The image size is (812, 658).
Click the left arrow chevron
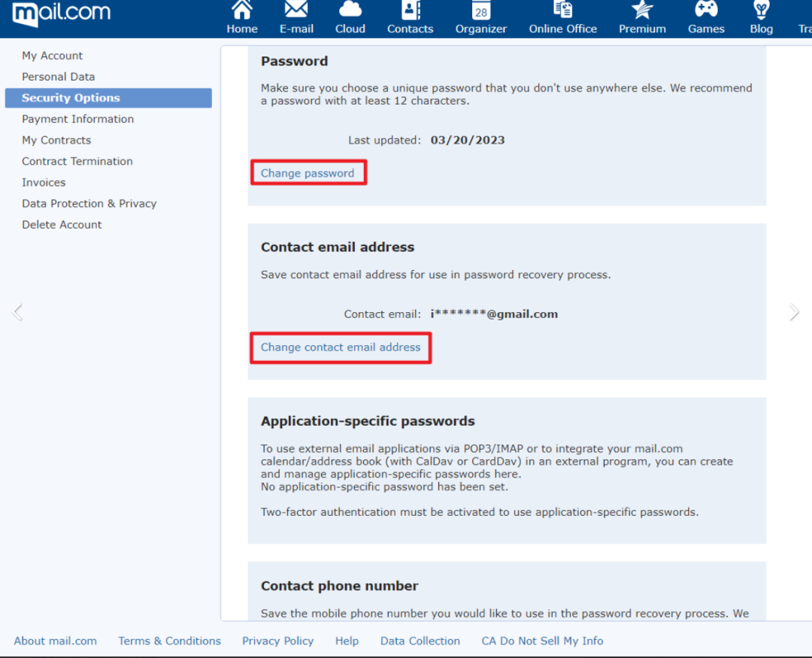point(17,312)
